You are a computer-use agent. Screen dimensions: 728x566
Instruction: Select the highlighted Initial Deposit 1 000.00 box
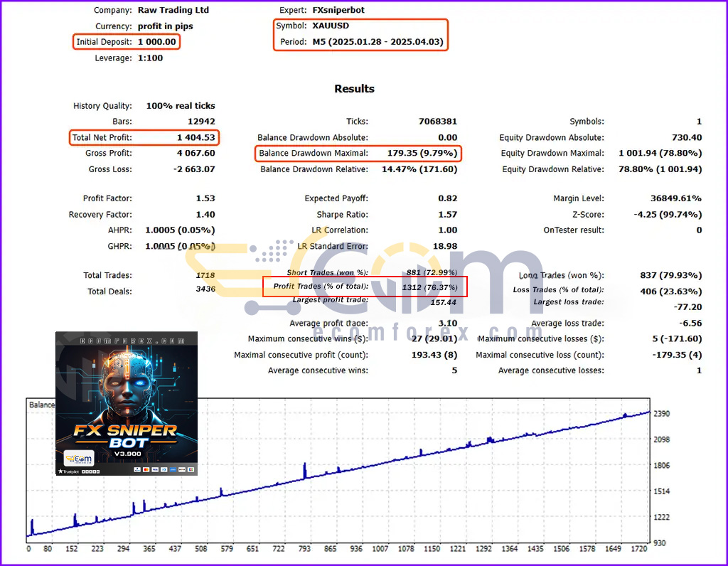[x=127, y=42]
